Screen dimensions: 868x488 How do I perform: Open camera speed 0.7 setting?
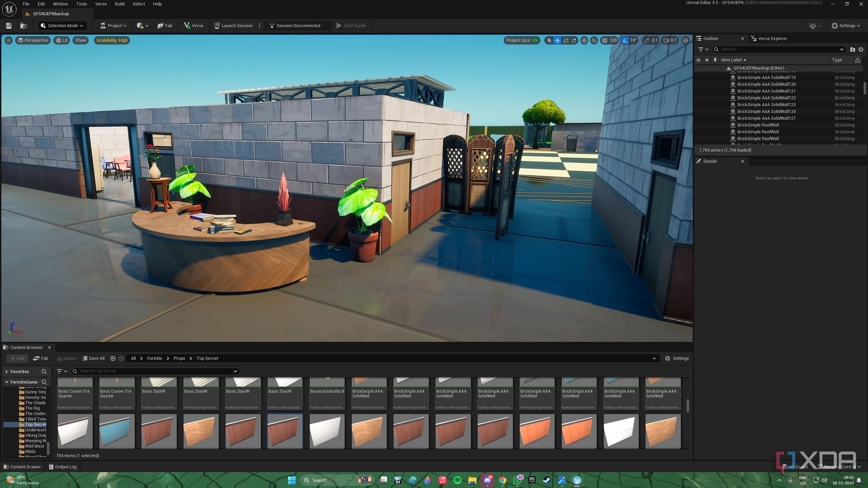click(670, 40)
